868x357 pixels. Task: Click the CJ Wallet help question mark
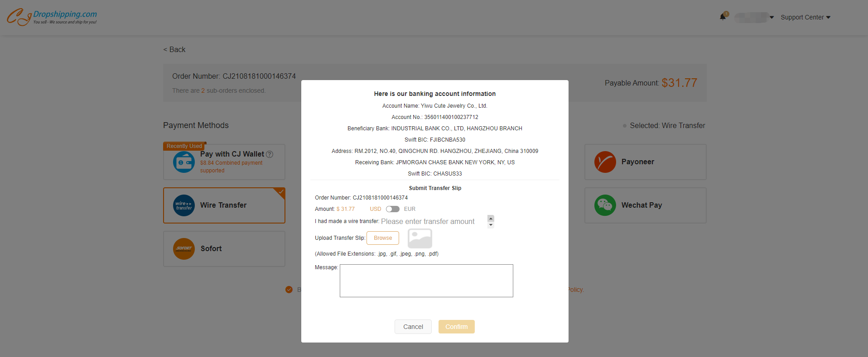coord(270,154)
